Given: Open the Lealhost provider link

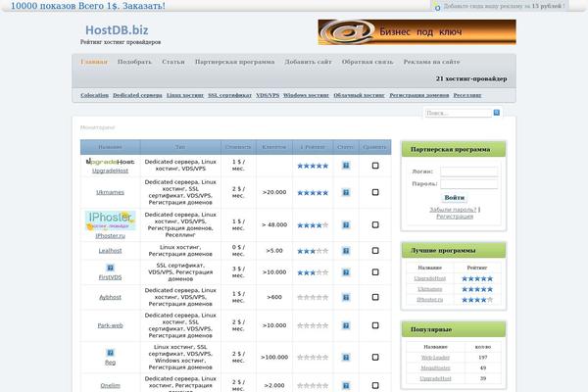Looking at the screenshot, I should (x=110, y=251).
